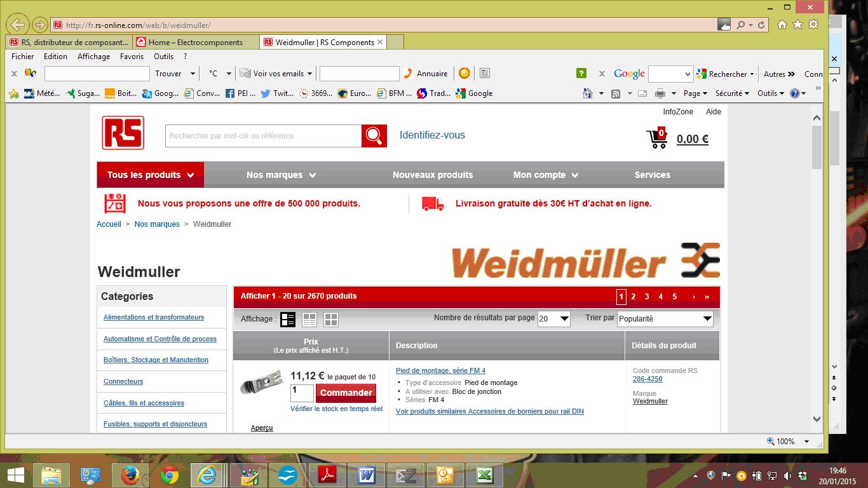The height and width of the screenshot is (488, 868).
Task: Open the Sécurité command bar dropdown
Action: [x=733, y=93]
